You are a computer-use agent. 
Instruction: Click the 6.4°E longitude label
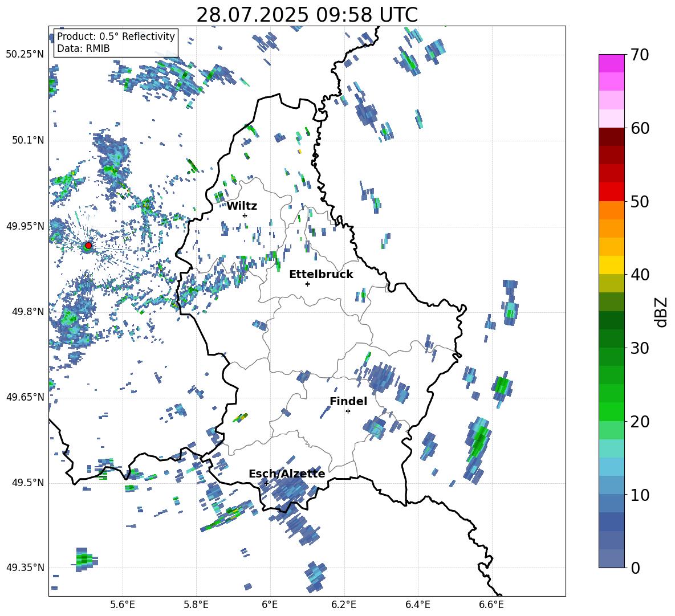(x=417, y=605)
